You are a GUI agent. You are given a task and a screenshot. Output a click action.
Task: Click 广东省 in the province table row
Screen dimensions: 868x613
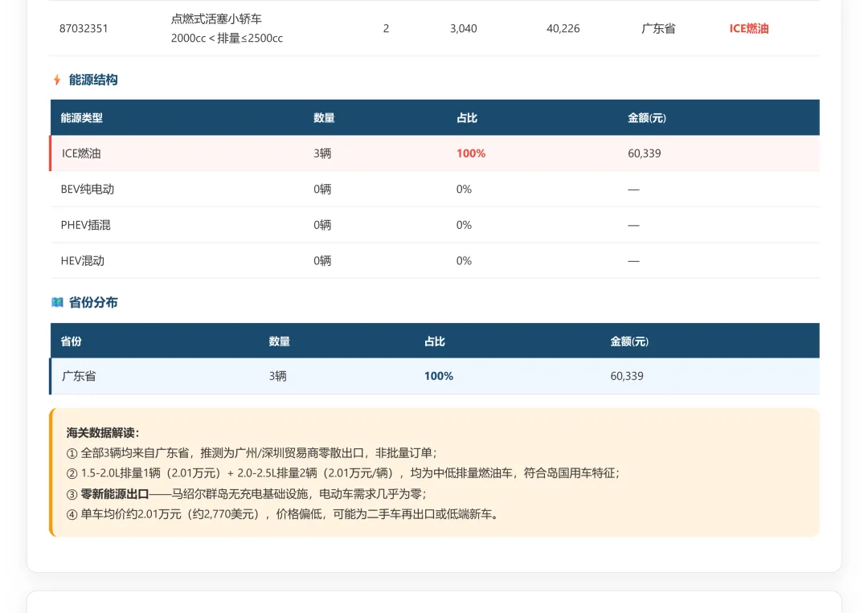pos(79,376)
